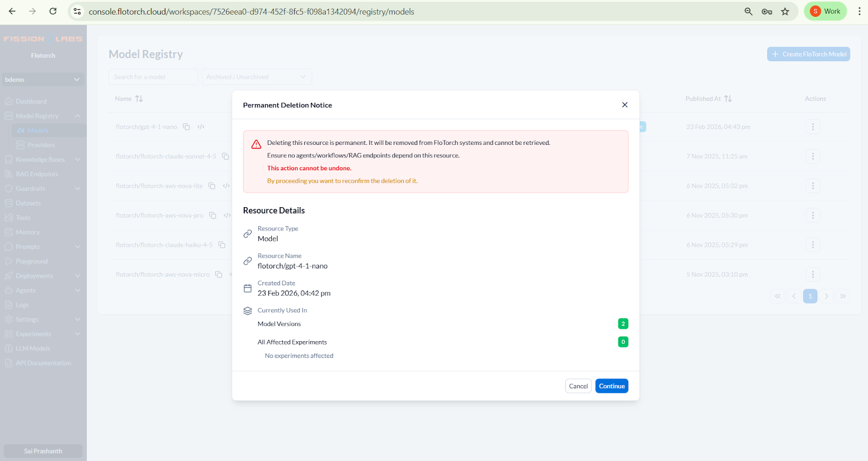Go to the first page of models
Image resolution: width=868 pixels, height=461 pixels.
coord(777,296)
